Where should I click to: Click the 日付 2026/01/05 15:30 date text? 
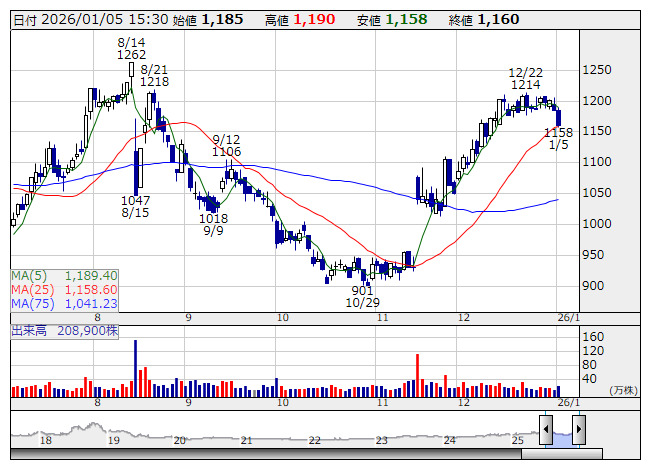tap(91, 20)
